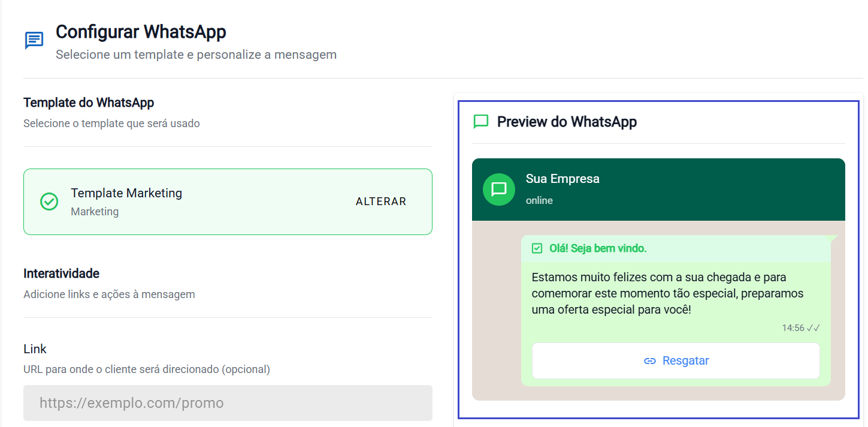Click the checkbox icon before Olá! Seja bem vindo
Viewport: 868px width, 427px height.
pyautogui.click(x=537, y=248)
